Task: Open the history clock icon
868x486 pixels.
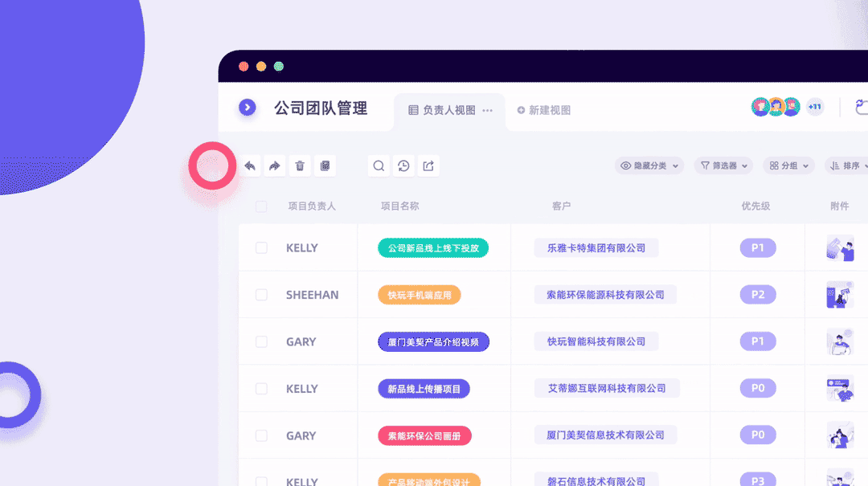Action: 403,166
